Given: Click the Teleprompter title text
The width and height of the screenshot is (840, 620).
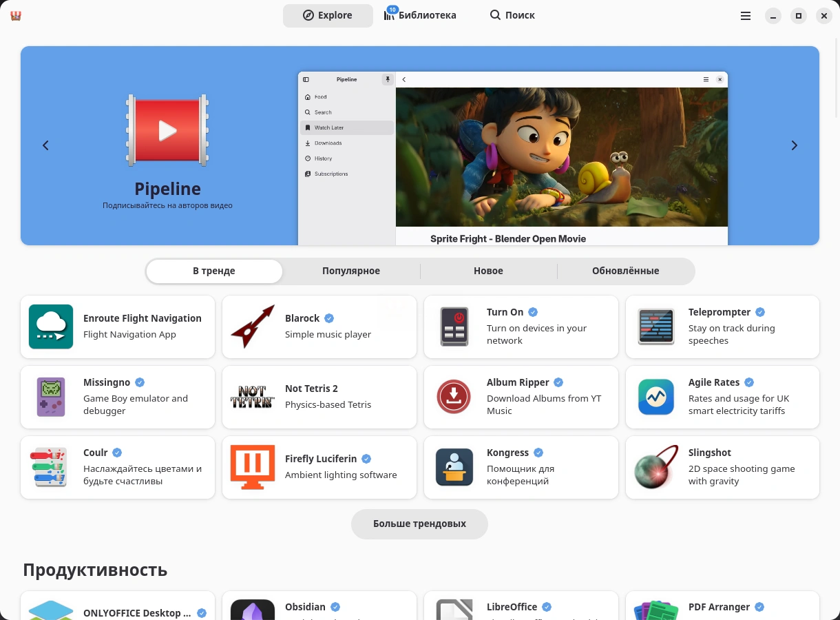Looking at the screenshot, I should pos(719,312).
